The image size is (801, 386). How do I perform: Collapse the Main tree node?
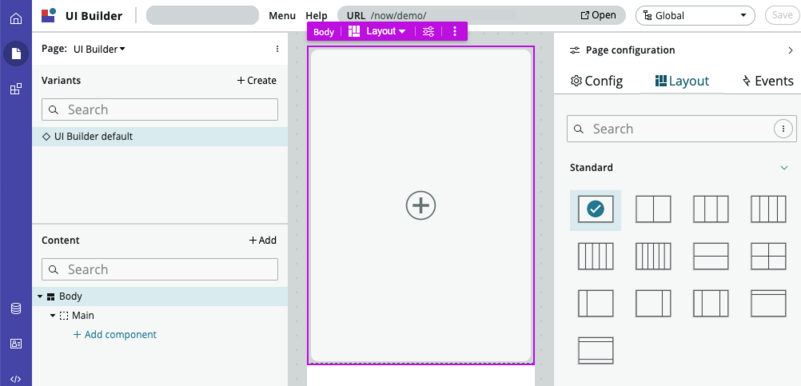[x=53, y=316]
